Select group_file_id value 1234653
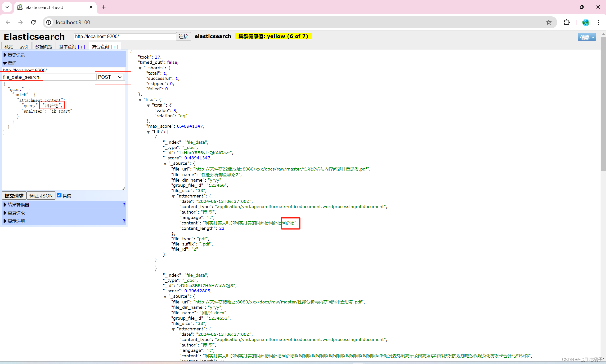Image resolution: width=606 pixels, height=364 pixels. coord(218,318)
